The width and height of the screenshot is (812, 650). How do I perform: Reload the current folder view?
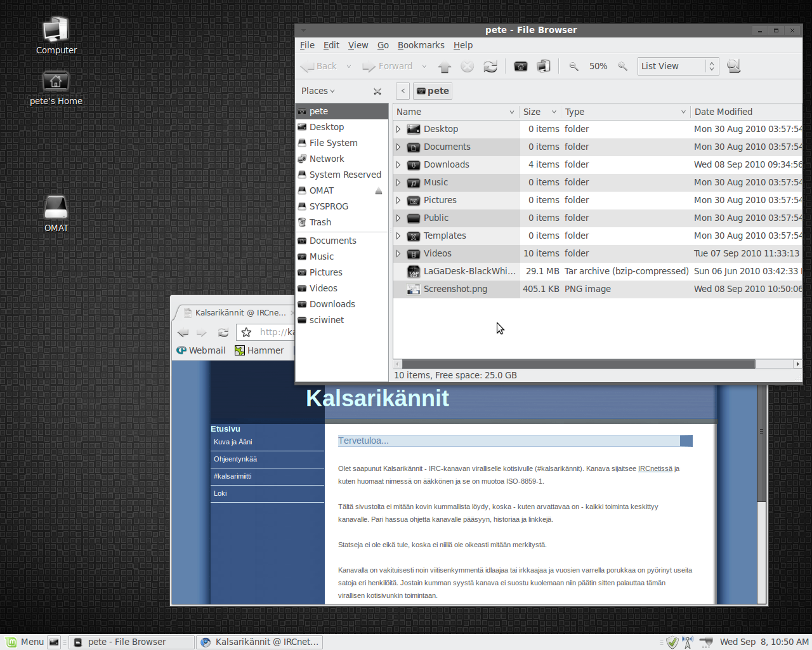tap(490, 67)
